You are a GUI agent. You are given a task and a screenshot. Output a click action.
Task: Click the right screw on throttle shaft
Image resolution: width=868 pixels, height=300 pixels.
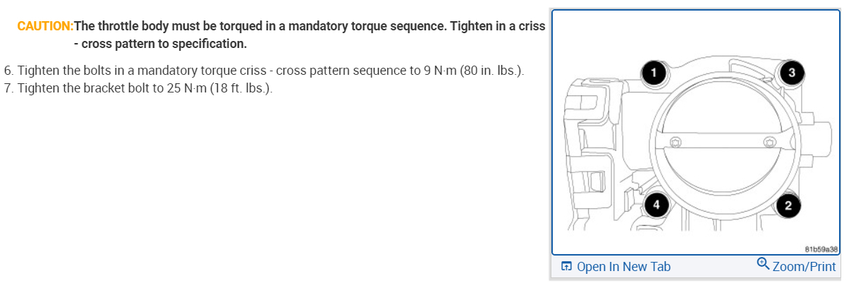pos(769,143)
